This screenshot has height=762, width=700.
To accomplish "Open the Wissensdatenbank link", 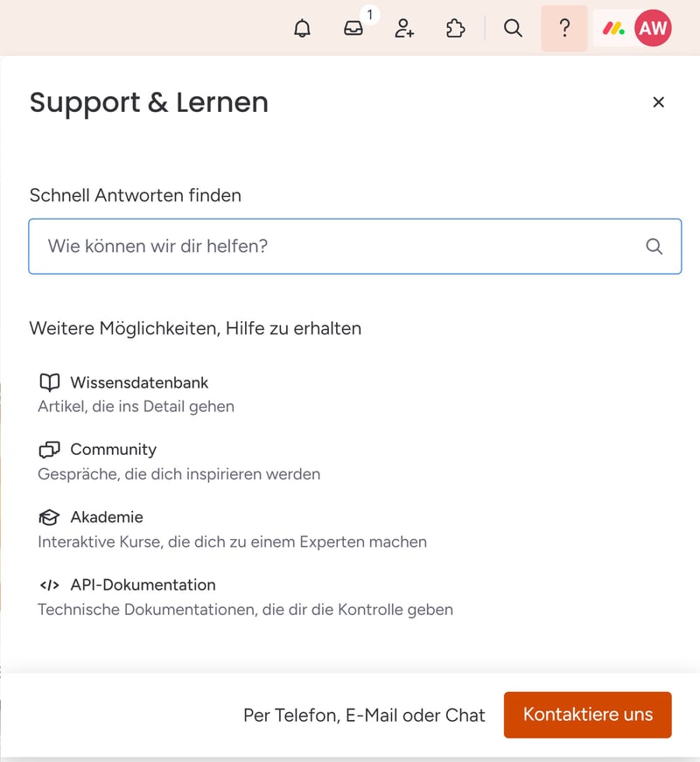I will (x=139, y=382).
